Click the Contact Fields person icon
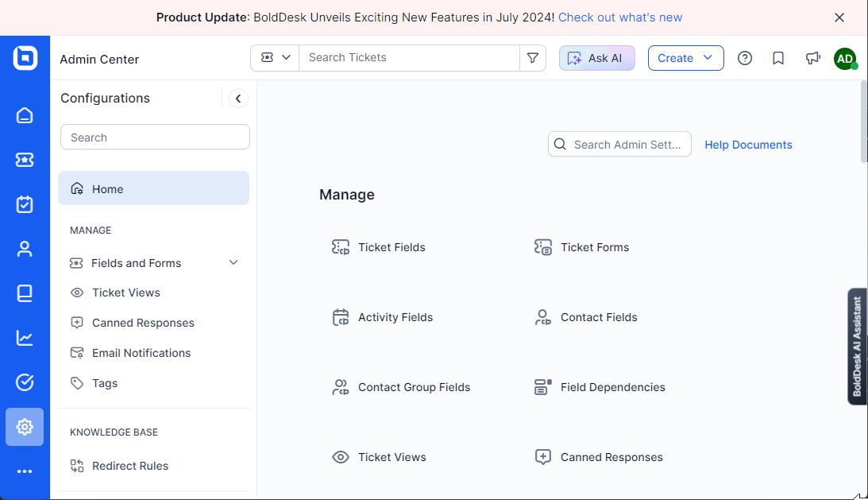Viewport: 868px width, 500px height. (x=543, y=317)
